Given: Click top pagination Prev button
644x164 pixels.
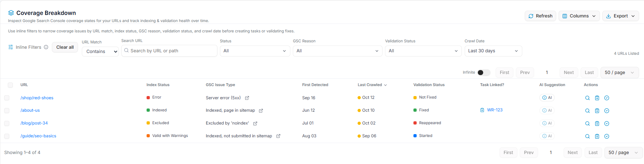Looking at the screenshot, I should tap(525, 73).
